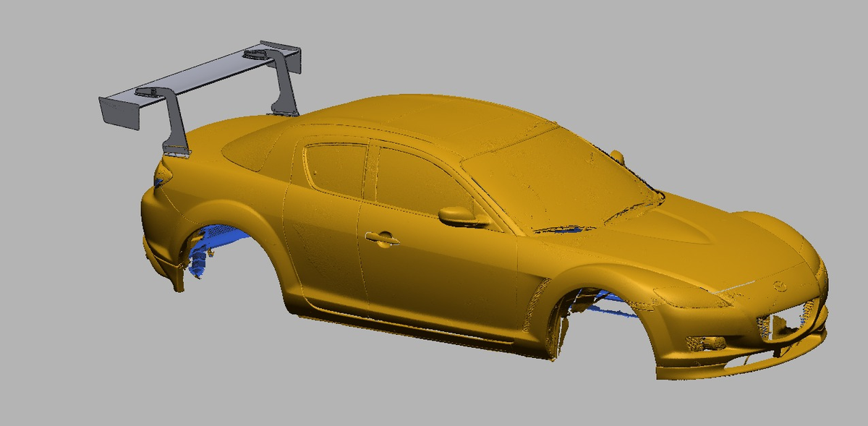Select the front door handle
This screenshot has height=426, width=868.
(382, 238)
